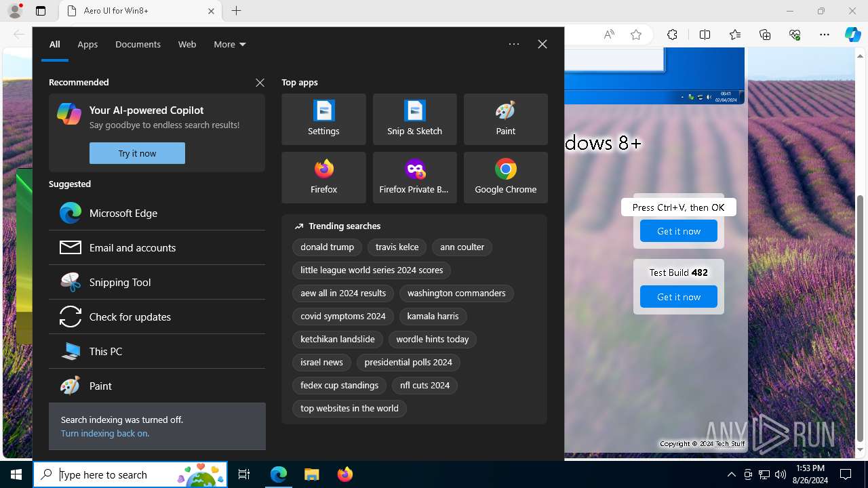Launch Firefox from Top apps
868x488 pixels.
pos(323,178)
